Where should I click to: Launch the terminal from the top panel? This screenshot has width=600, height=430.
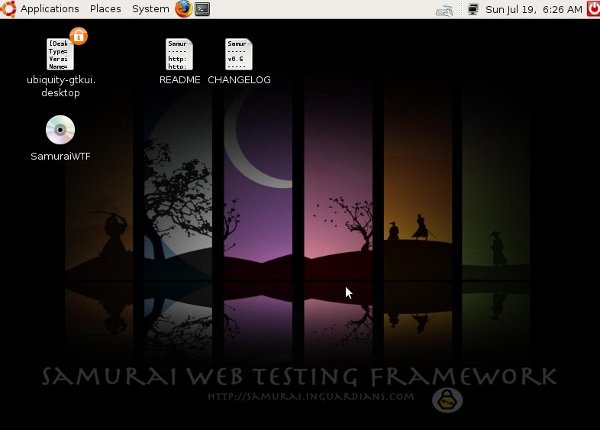[x=202, y=9]
